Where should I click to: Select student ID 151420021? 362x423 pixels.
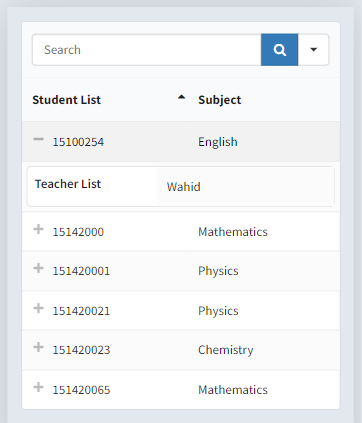point(81,311)
